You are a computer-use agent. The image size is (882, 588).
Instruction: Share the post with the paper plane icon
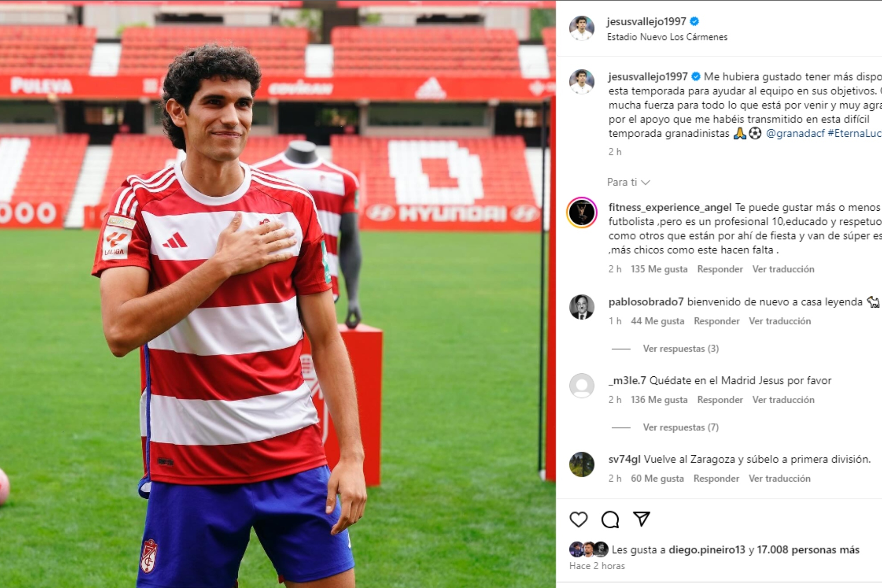[641, 519]
